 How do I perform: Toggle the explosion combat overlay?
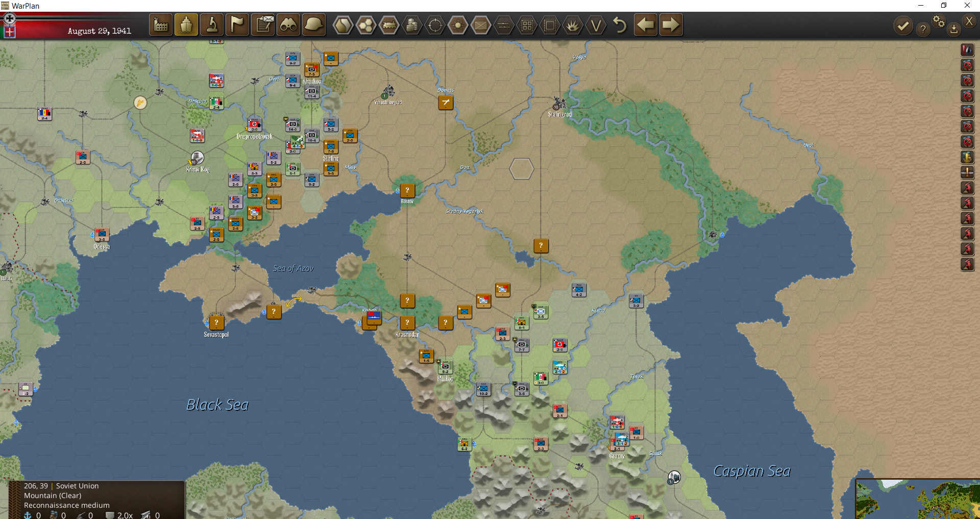[x=573, y=25]
